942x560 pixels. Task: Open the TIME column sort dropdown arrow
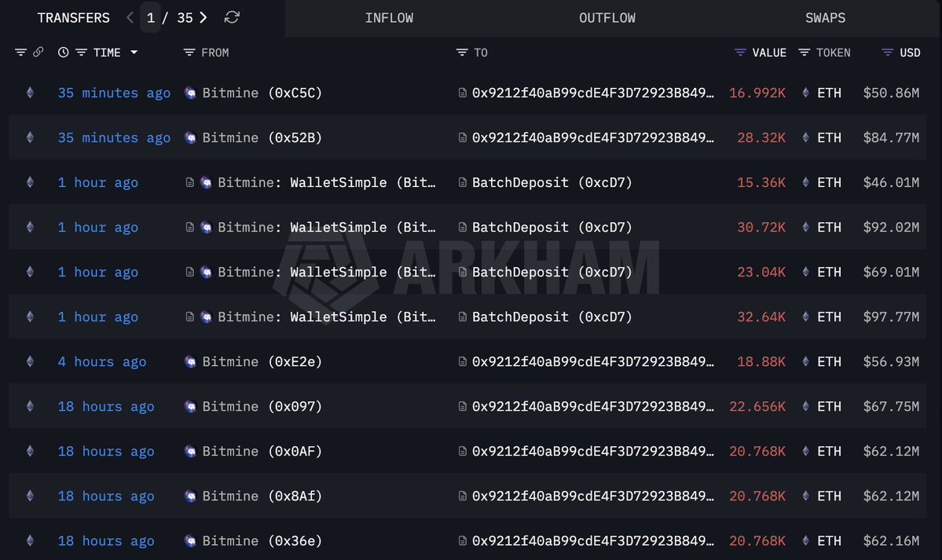point(134,52)
